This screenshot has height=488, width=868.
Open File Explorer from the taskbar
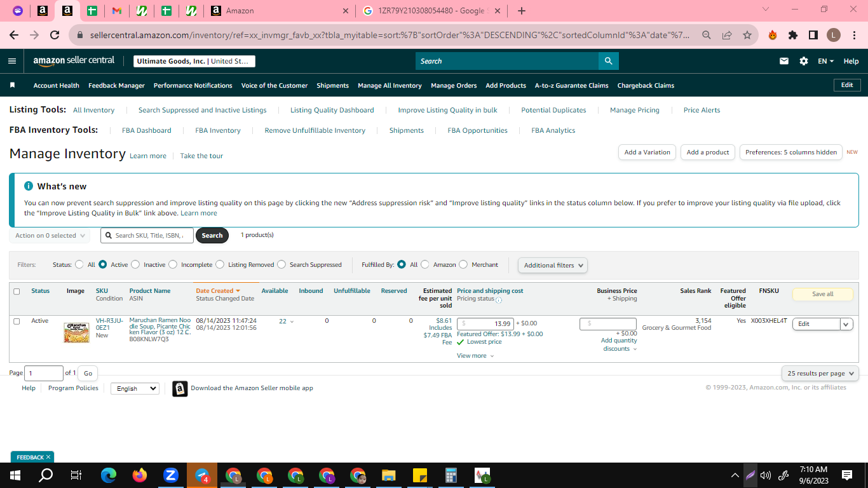coord(389,475)
